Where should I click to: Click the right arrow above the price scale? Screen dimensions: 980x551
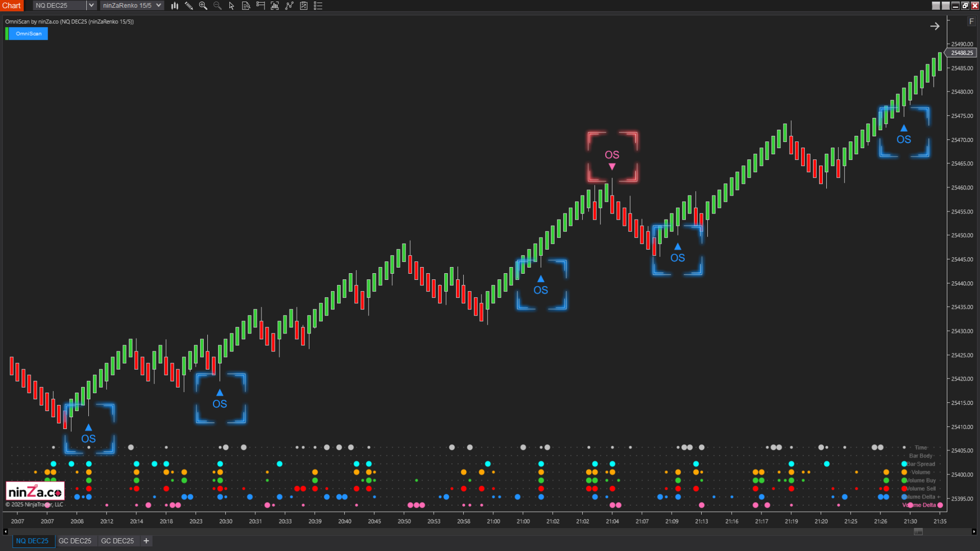pyautogui.click(x=935, y=26)
